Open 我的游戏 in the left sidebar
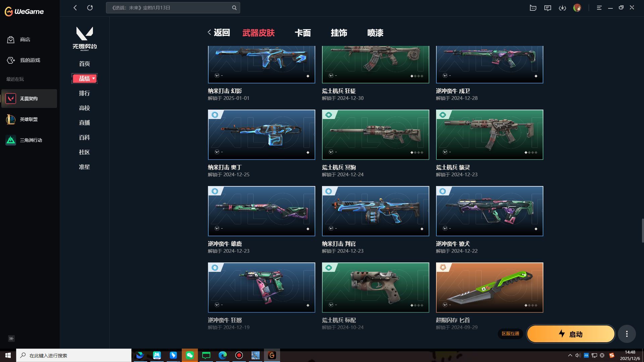Viewport: 644px width, 362px height. tap(29, 60)
